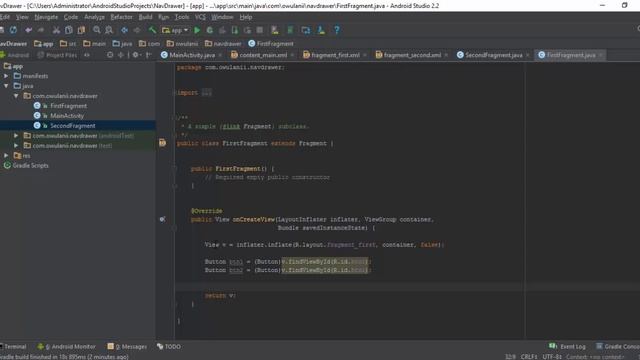Open the Window menu
The height and width of the screenshot is (360, 640).
pyautogui.click(x=222, y=17)
